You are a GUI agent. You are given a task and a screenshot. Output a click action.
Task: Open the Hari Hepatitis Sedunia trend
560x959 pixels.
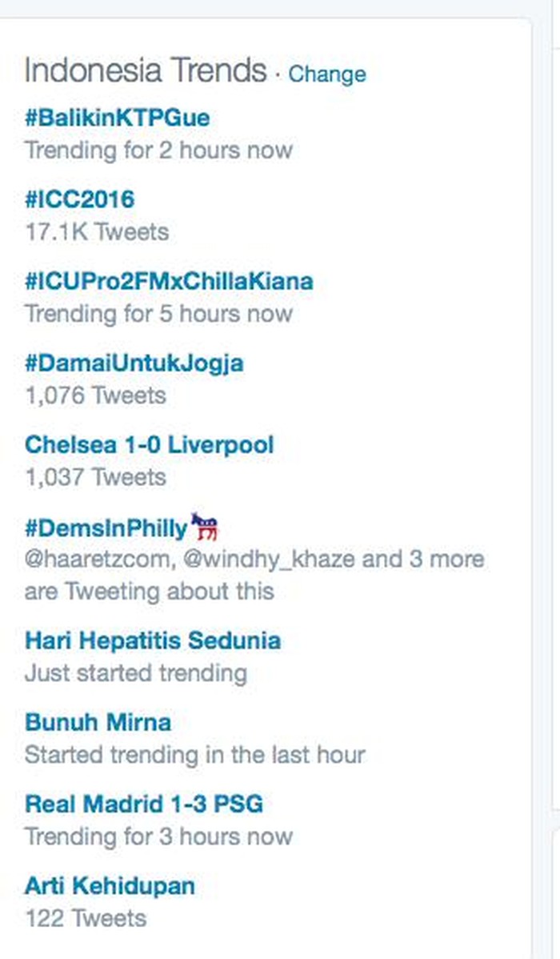click(x=153, y=641)
